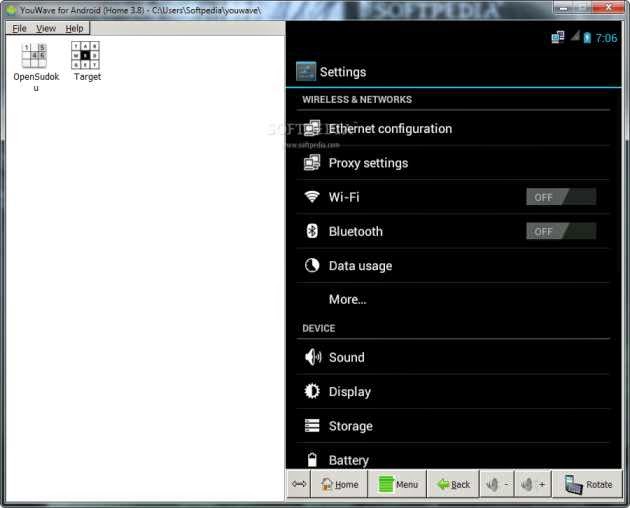Click the Back button in bottom toolbar

[453, 484]
